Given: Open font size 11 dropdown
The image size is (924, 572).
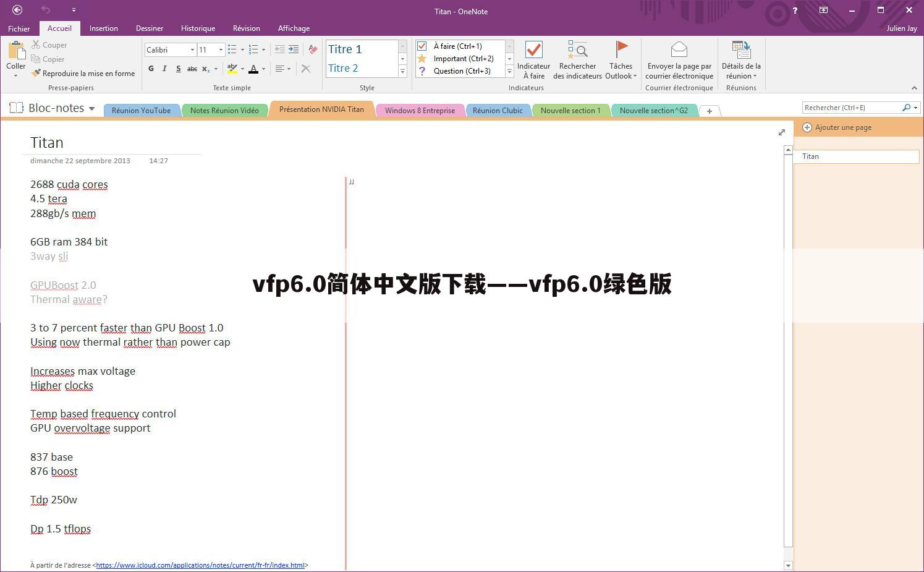Looking at the screenshot, I should [221, 49].
